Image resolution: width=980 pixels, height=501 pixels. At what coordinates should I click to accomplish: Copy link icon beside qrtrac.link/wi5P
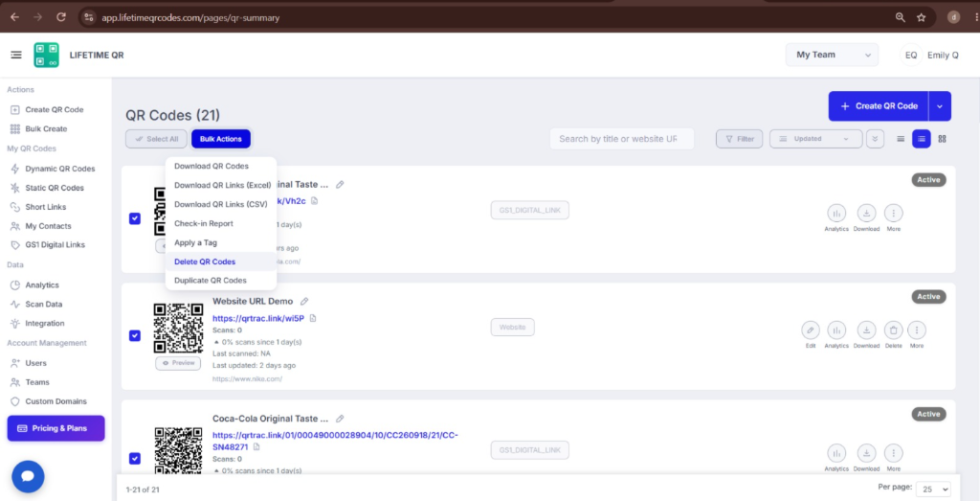click(x=313, y=318)
